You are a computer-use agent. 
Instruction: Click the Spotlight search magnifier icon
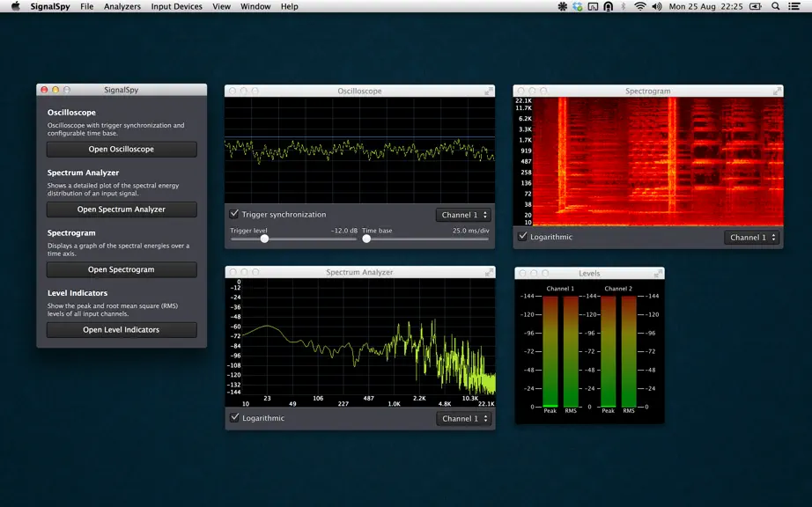[x=775, y=6]
